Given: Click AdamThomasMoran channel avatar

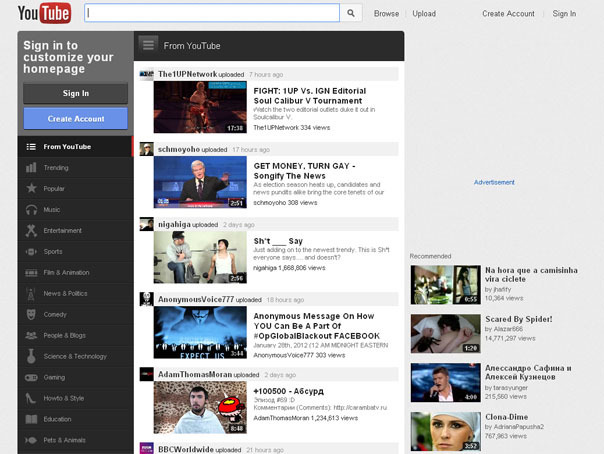Looking at the screenshot, I should (x=146, y=374).
